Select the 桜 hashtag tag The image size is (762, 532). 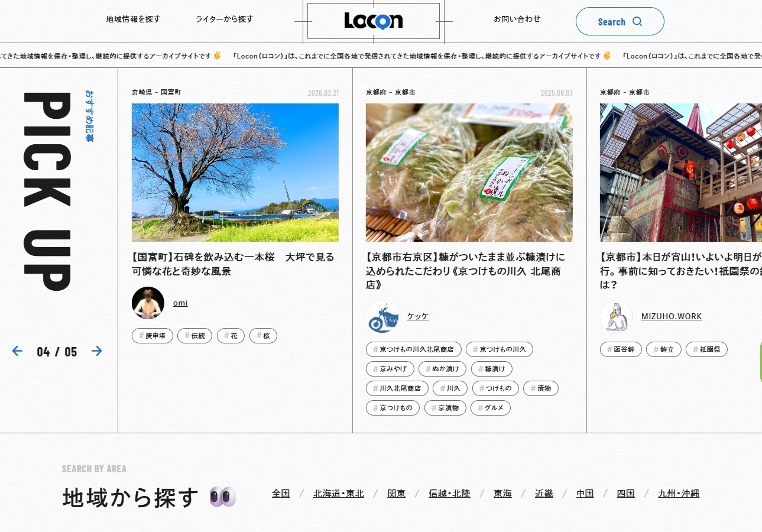click(263, 336)
